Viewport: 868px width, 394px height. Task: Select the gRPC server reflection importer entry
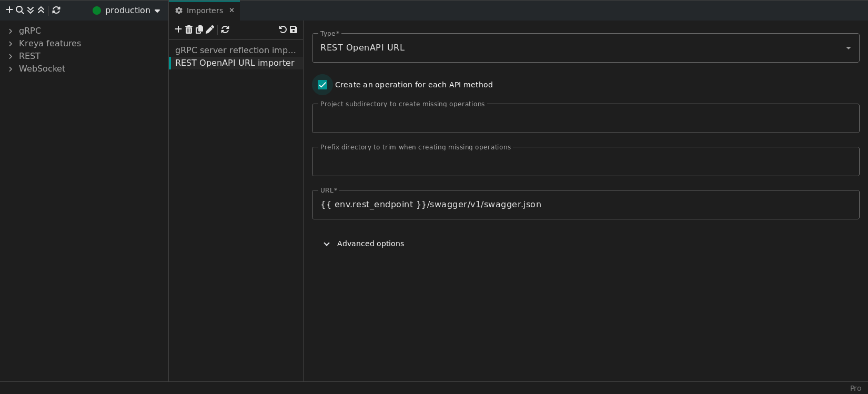(235, 50)
